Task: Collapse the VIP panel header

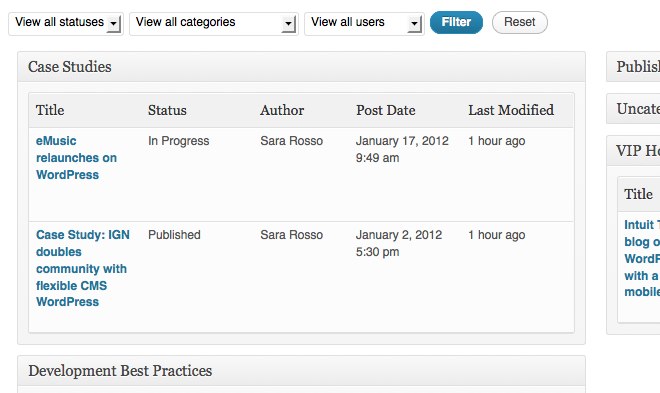Action: point(633,151)
